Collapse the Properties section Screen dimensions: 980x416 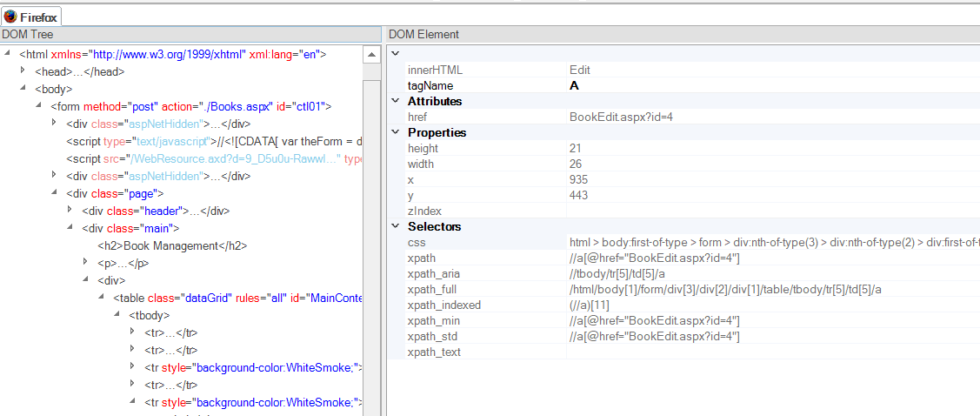(395, 132)
